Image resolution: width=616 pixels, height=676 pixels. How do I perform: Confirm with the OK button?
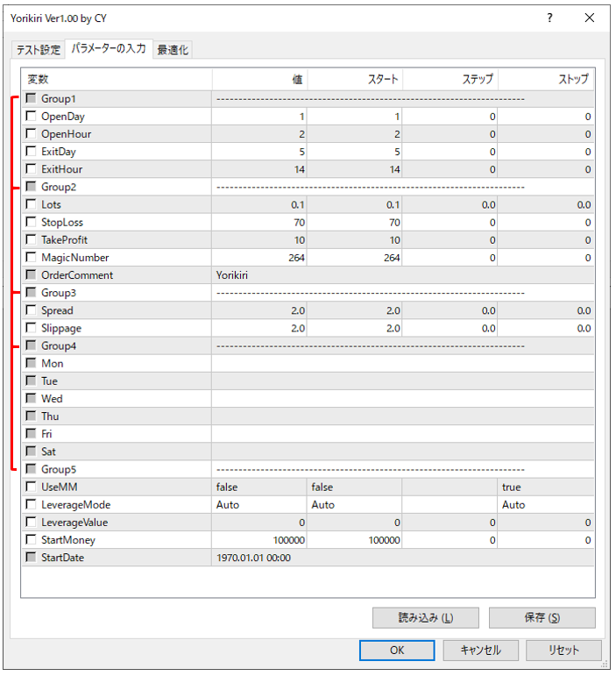tap(397, 651)
